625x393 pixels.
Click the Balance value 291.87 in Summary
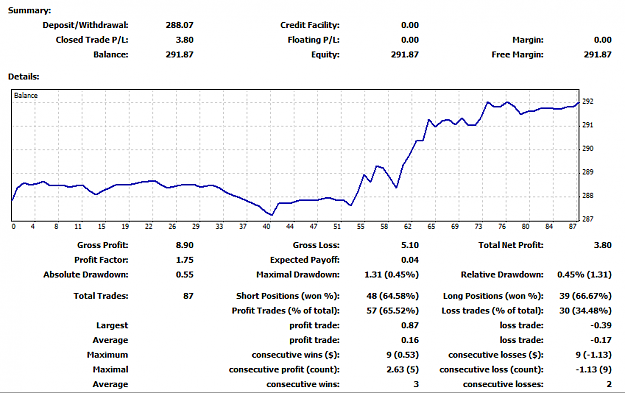(179, 55)
